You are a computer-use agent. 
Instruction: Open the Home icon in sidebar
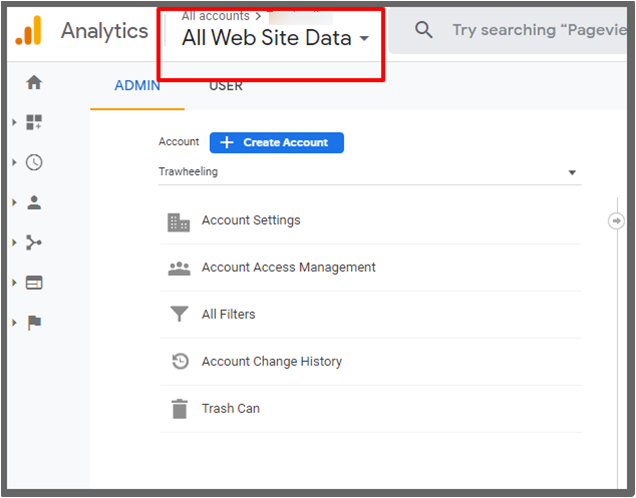[x=34, y=82]
